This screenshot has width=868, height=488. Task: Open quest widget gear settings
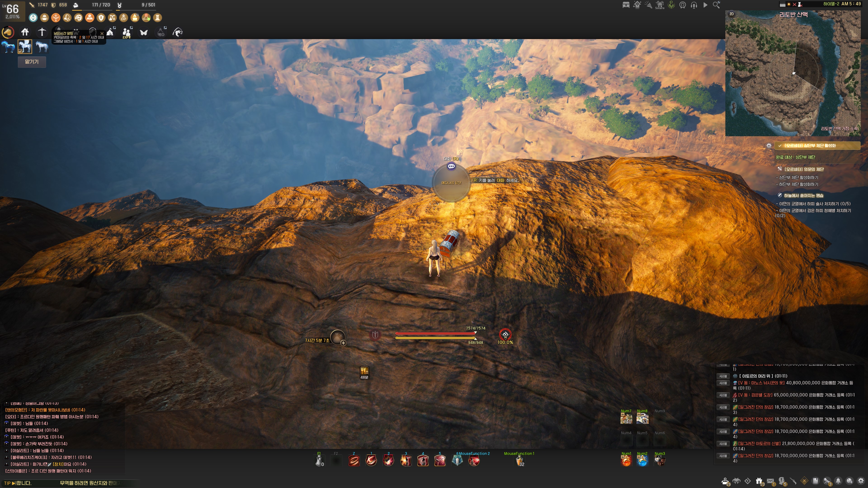(769, 146)
